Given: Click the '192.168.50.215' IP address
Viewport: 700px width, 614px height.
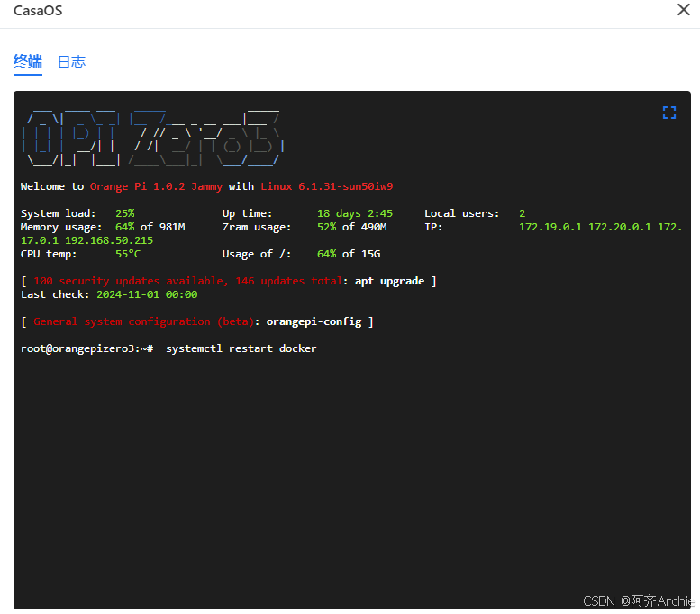Looking at the screenshot, I should click(109, 240).
